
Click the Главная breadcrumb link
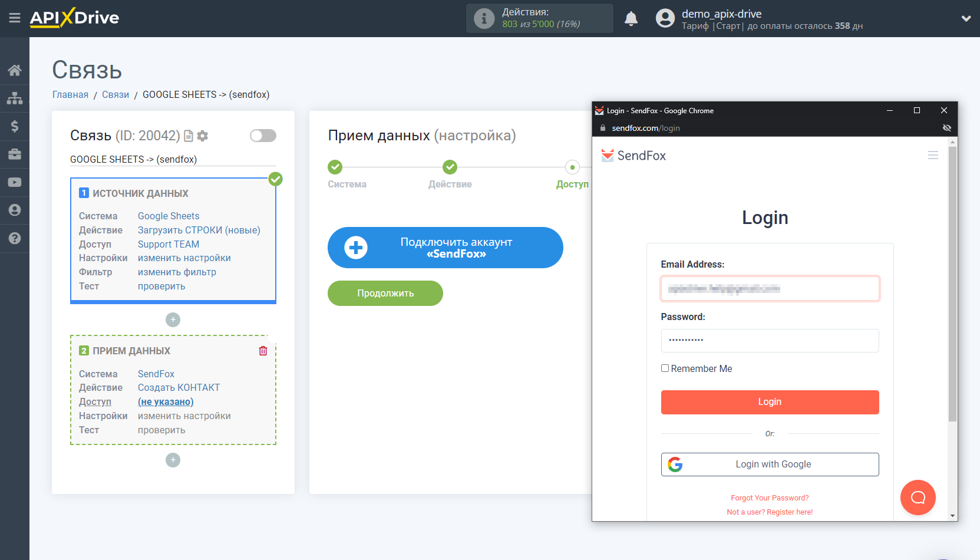[70, 94]
